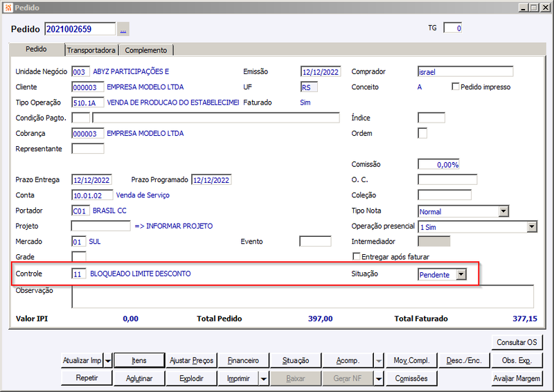Open the Imprimir dropdown arrow

point(264,379)
